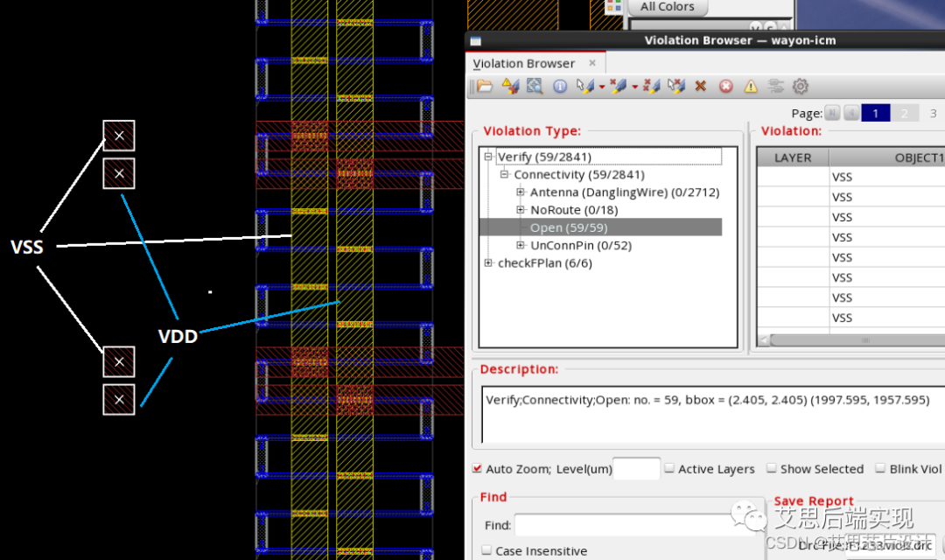
Task: Click the blue info icon
Action: (560, 86)
